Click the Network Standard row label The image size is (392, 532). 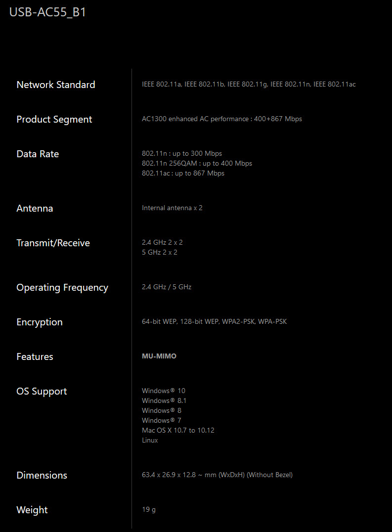(x=56, y=85)
